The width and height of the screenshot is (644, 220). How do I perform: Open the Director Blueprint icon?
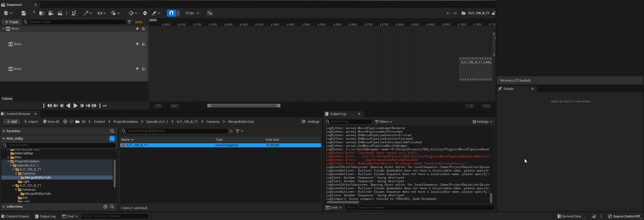[x=74, y=13]
